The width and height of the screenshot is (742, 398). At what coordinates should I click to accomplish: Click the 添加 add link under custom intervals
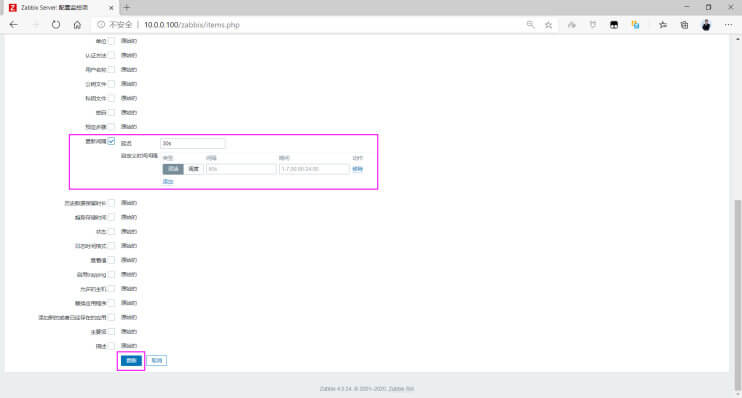click(168, 182)
